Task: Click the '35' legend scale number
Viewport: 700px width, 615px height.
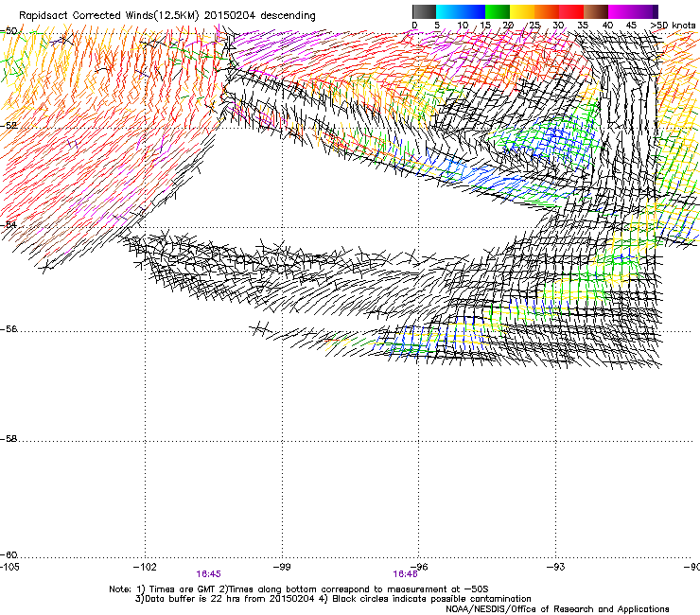Action: (x=583, y=26)
